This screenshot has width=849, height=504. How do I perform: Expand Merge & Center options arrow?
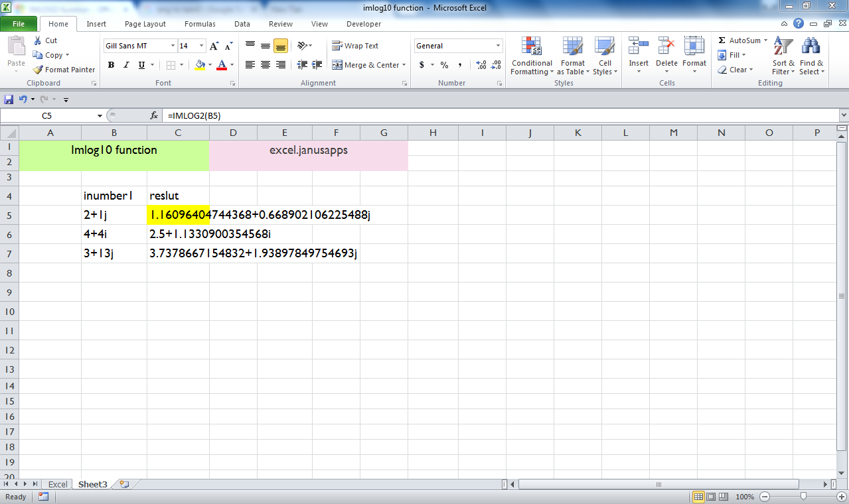tap(404, 65)
